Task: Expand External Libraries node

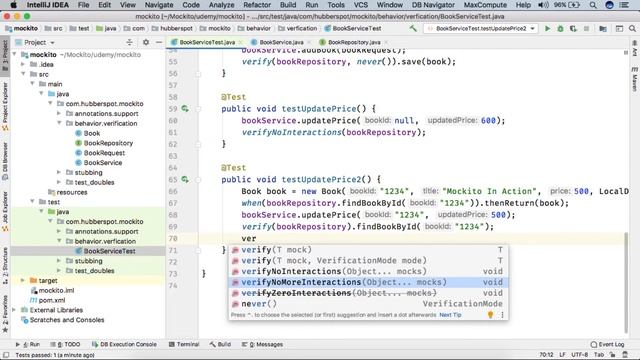Action: [15, 310]
